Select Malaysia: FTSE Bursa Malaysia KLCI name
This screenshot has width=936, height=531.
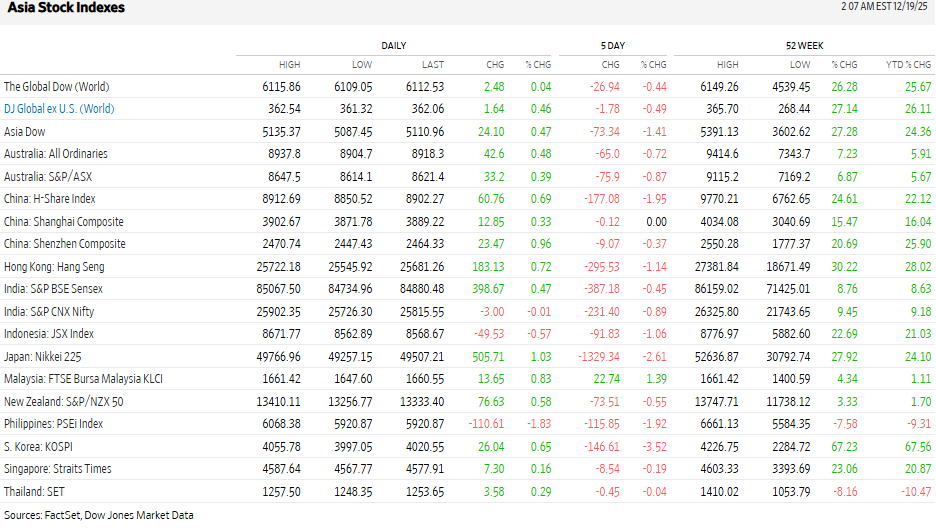pos(83,379)
